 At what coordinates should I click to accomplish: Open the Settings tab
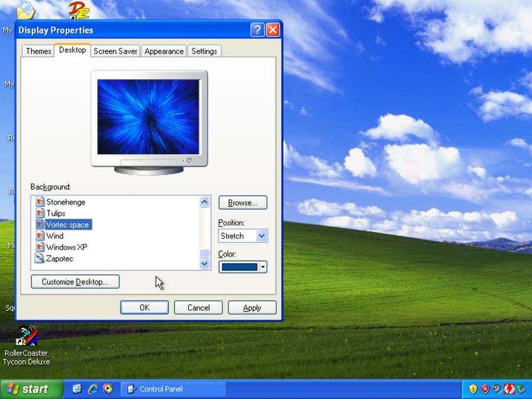(204, 51)
